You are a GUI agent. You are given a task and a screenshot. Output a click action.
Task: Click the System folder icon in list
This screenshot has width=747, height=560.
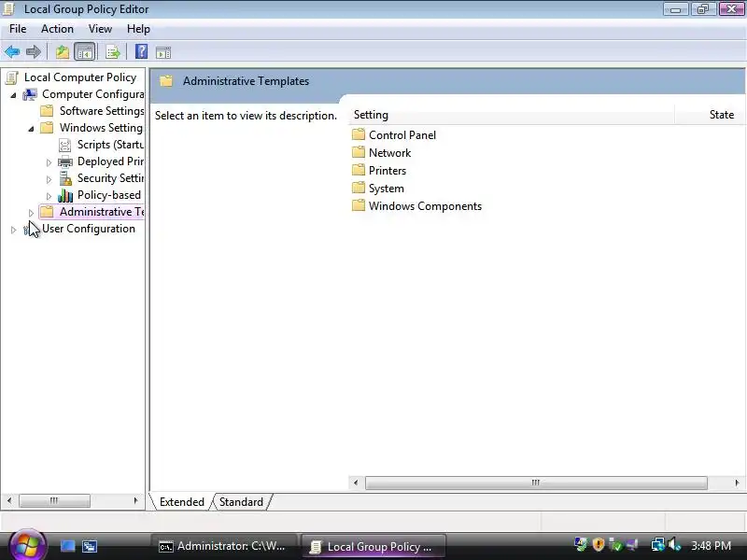[359, 188]
